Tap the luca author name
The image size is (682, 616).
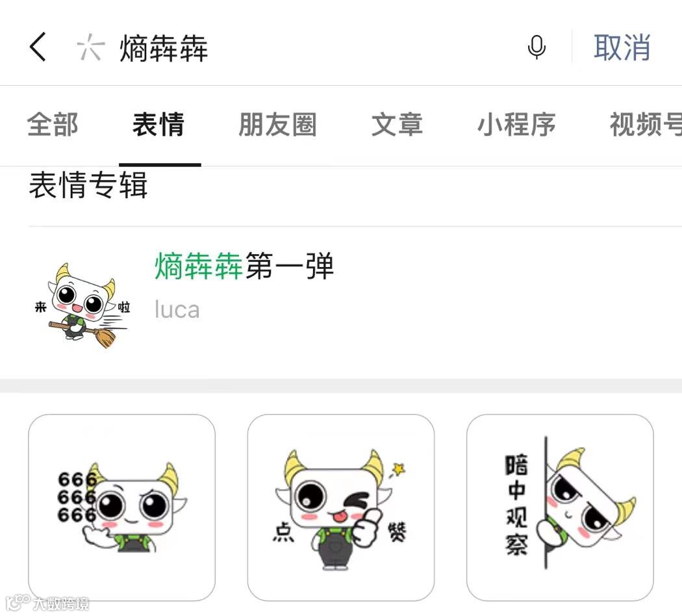(x=177, y=310)
